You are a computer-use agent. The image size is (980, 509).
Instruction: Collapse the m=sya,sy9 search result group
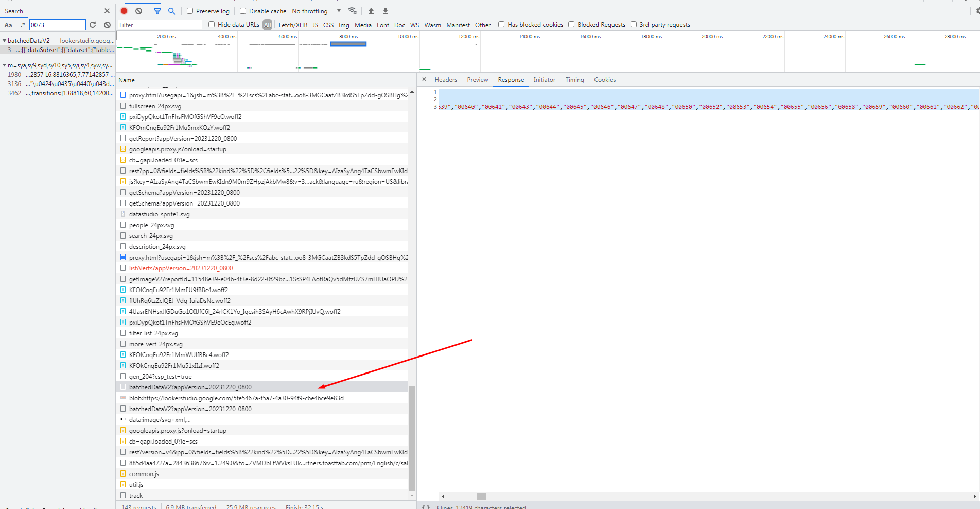pyautogui.click(x=5, y=65)
